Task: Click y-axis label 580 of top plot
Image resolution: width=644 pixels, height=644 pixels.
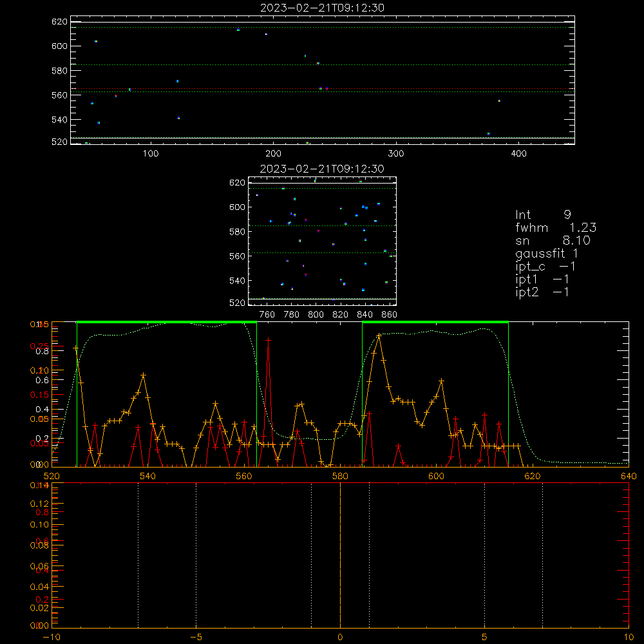Action: [59, 71]
